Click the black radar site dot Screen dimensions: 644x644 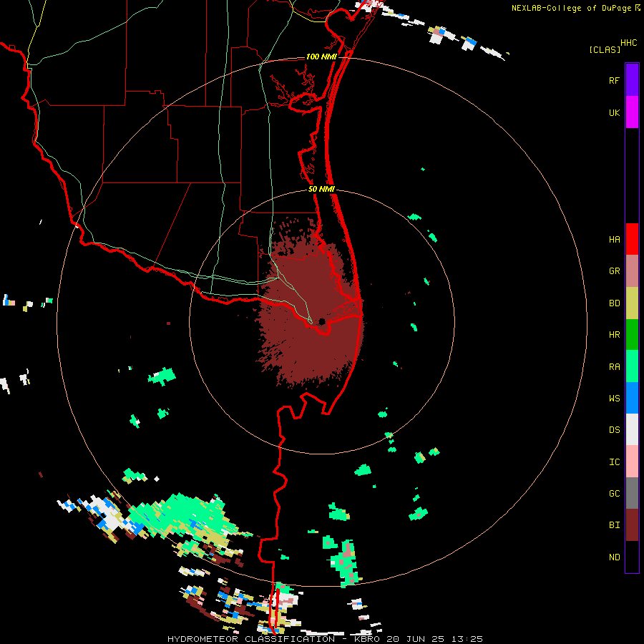click(321, 321)
